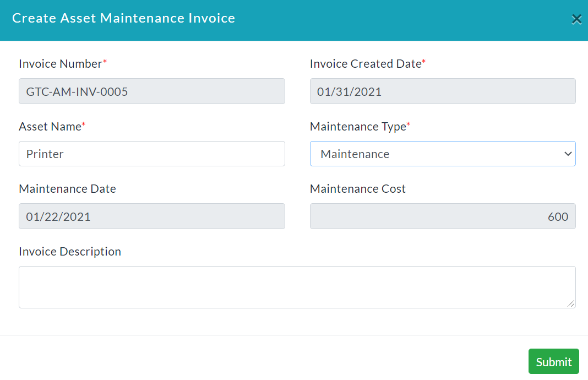
Task: Click the Invoice Created Date field 01/31/2021
Action: (x=443, y=91)
